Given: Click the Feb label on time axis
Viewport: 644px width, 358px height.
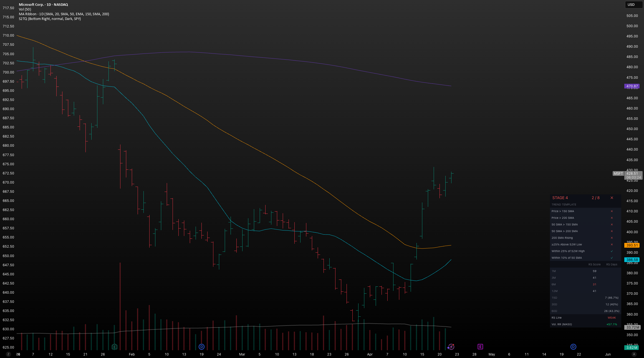Looking at the screenshot, I should tap(132, 354).
